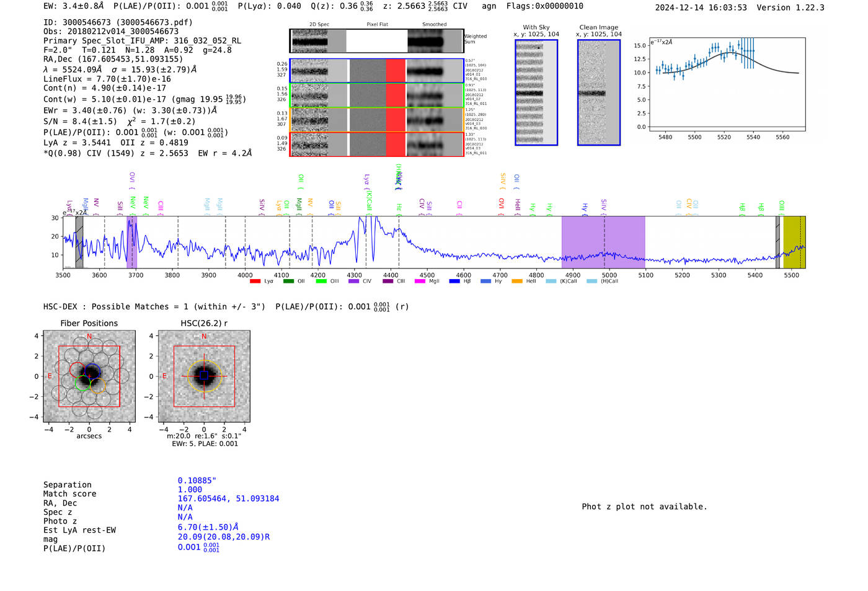Select the blue-bordered fiber spectrum row
The height and width of the screenshot is (591, 868).
(376, 71)
